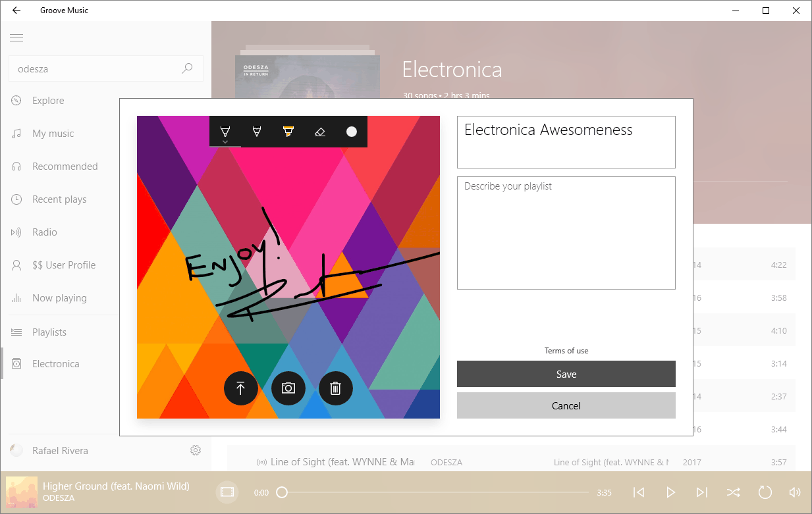
Task: Open the Terms of use link
Action: [x=566, y=351]
